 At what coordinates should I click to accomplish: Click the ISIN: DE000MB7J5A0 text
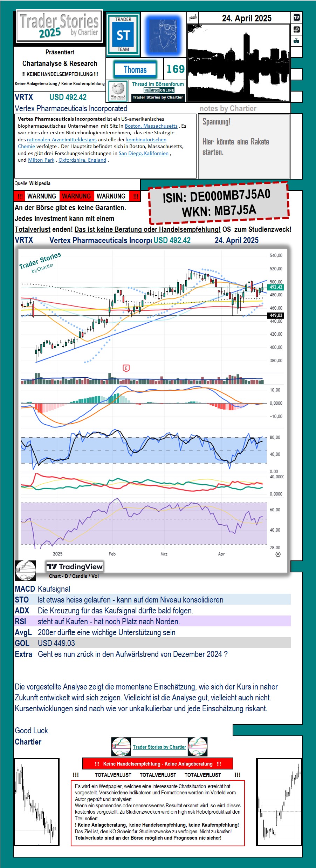(217, 196)
